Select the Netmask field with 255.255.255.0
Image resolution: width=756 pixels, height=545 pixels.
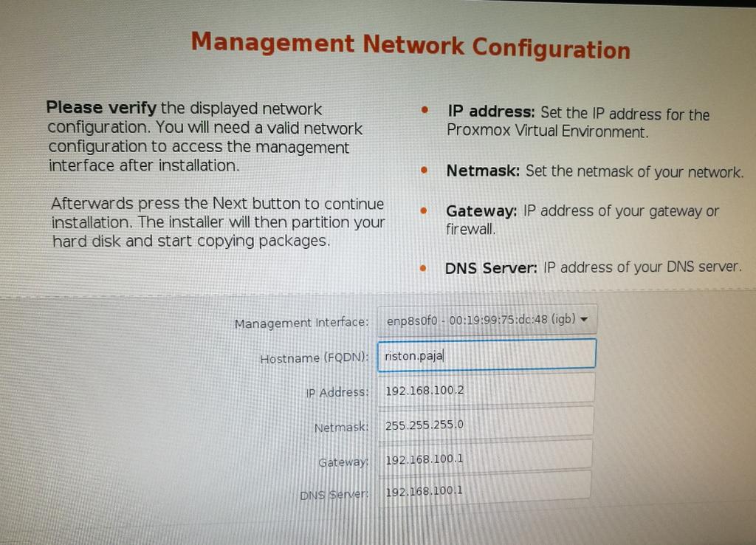click(486, 424)
